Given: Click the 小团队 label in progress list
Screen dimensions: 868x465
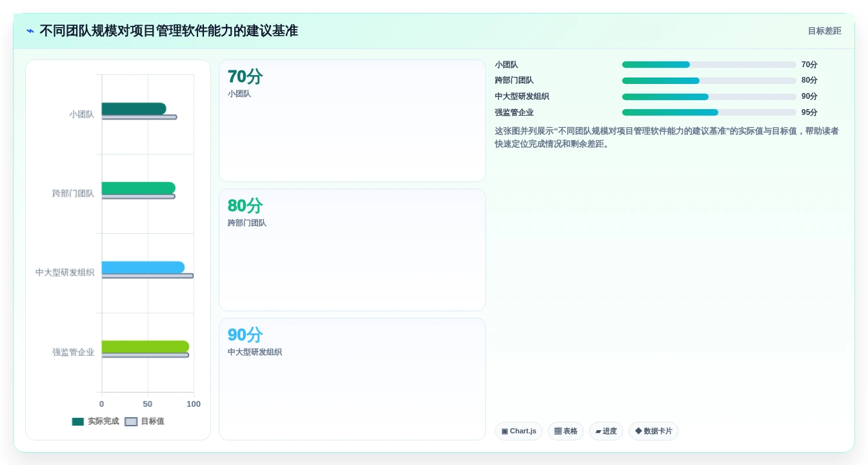Looking at the screenshot, I should [507, 65].
